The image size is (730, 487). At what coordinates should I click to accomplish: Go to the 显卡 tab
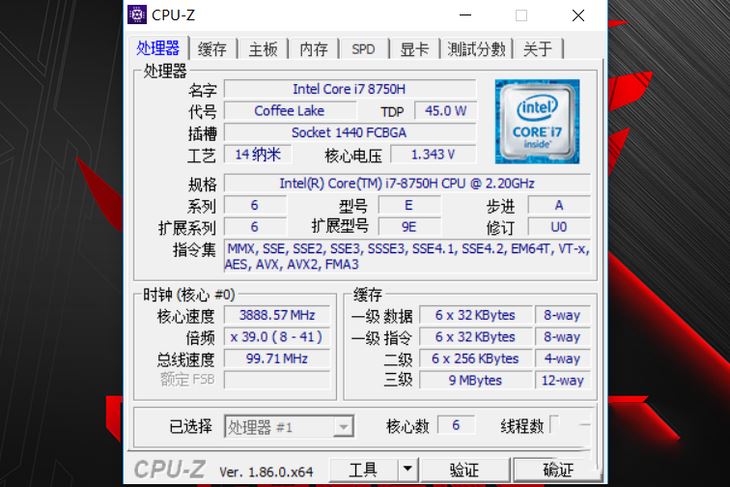tap(414, 49)
